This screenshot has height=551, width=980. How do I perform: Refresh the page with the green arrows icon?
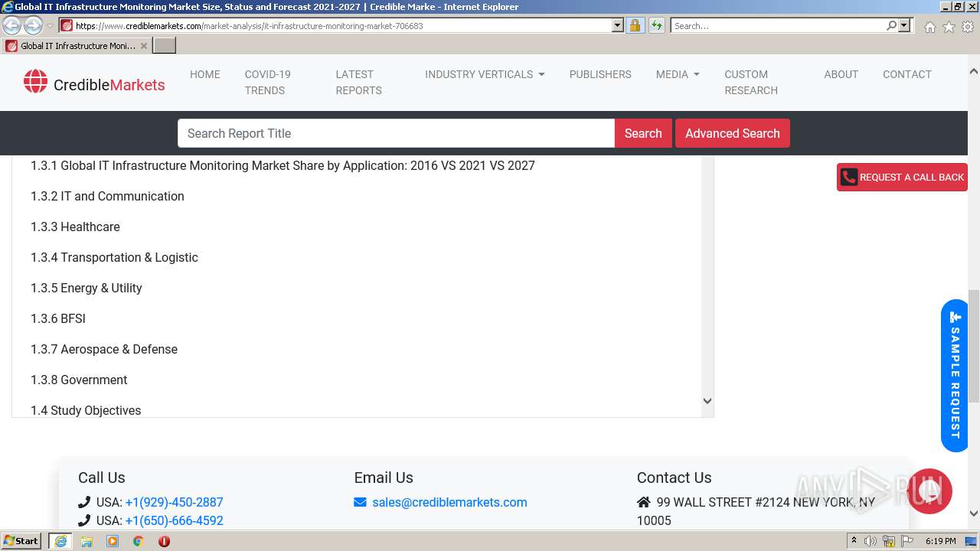[x=656, y=26]
